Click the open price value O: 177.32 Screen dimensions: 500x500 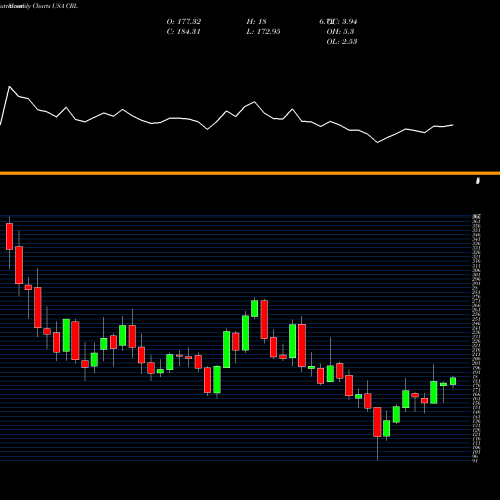(184, 22)
